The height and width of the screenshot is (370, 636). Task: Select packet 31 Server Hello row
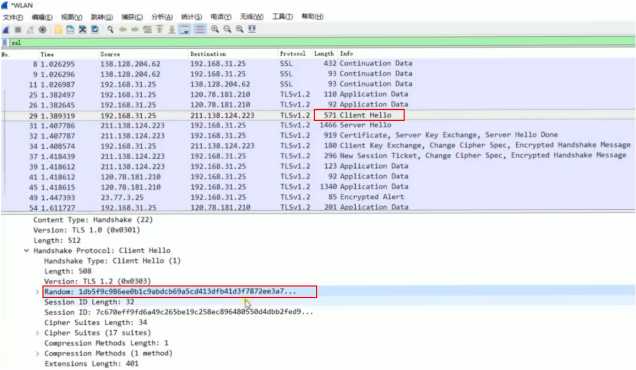[x=318, y=126]
